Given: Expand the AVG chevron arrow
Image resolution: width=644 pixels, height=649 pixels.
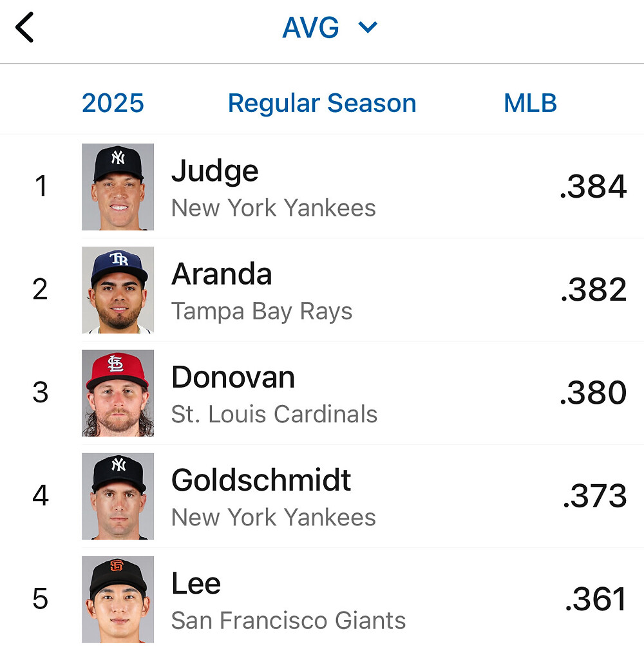Looking at the screenshot, I should (368, 28).
